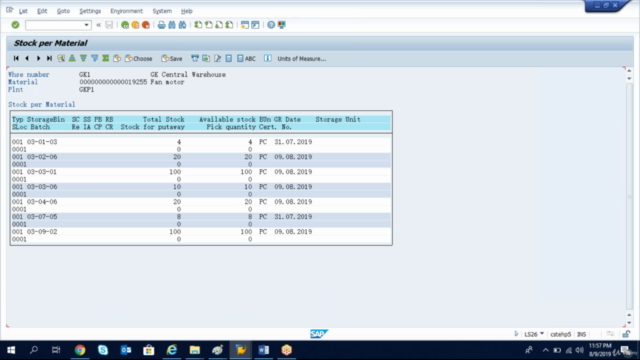Select storage bin 03-03-01
640x360 pixels.
point(42,172)
